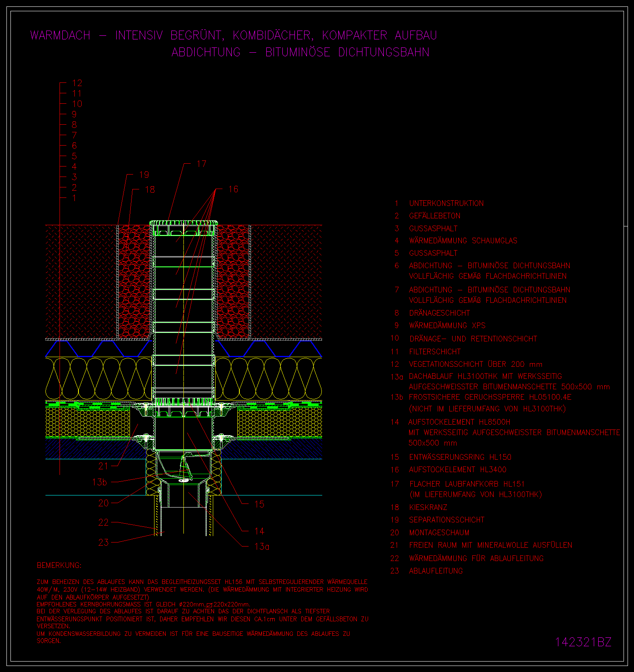Click callout label '13a' in the drawing
The image size is (634, 672).
262,547
